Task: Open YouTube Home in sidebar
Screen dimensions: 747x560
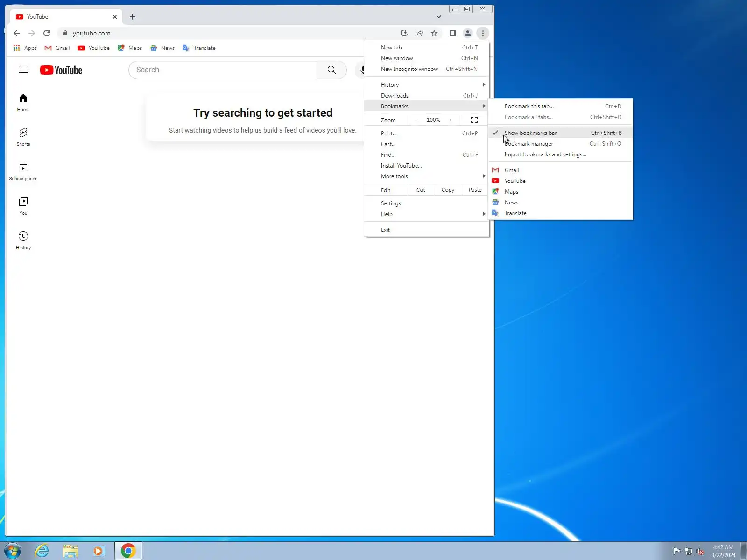Action: click(23, 103)
